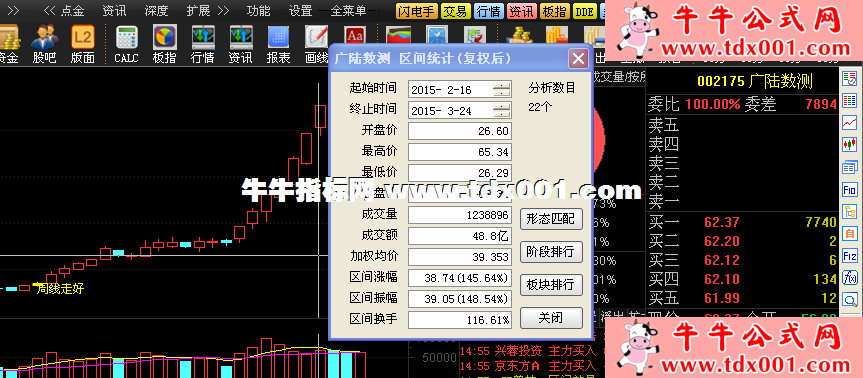Click the magnifier search sidebar icon
863x378 pixels.
(x=850, y=300)
